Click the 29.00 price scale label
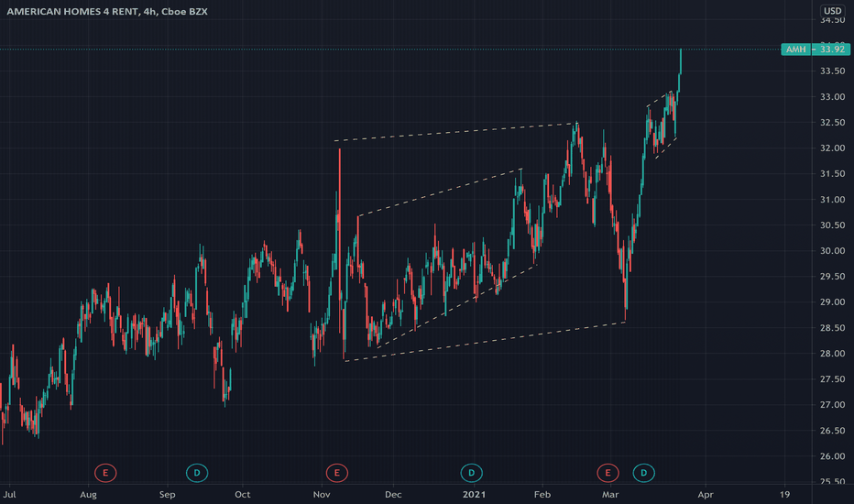854x504 pixels. [x=833, y=301]
